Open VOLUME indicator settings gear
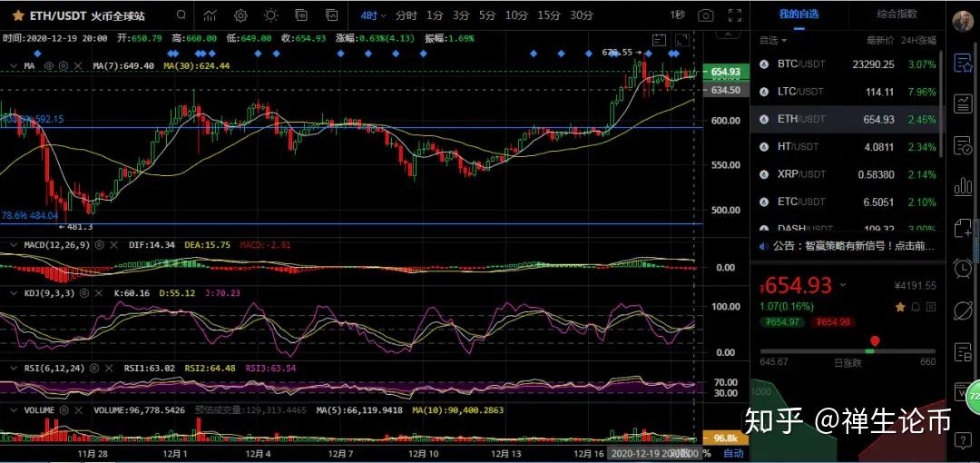This screenshot has width=980, height=463. pyautogui.click(x=65, y=410)
